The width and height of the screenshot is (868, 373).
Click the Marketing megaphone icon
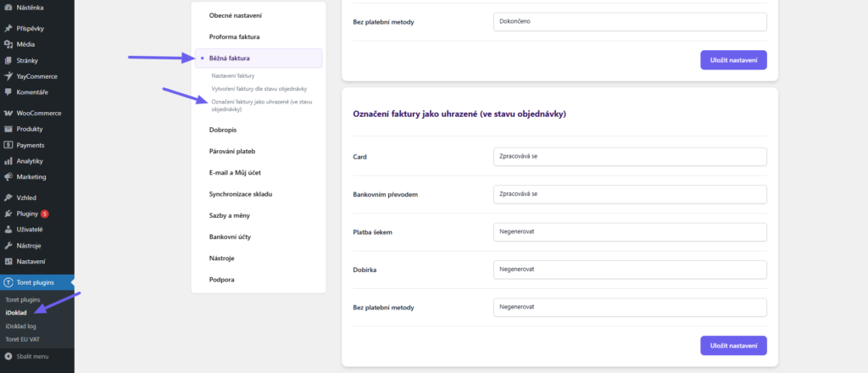tap(8, 177)
